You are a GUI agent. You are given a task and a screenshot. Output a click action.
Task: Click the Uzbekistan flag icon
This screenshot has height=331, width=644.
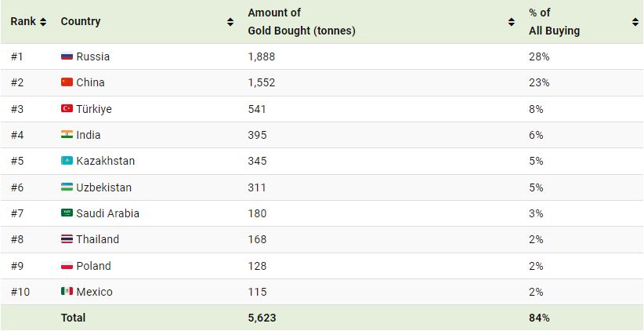click(67, 187)
